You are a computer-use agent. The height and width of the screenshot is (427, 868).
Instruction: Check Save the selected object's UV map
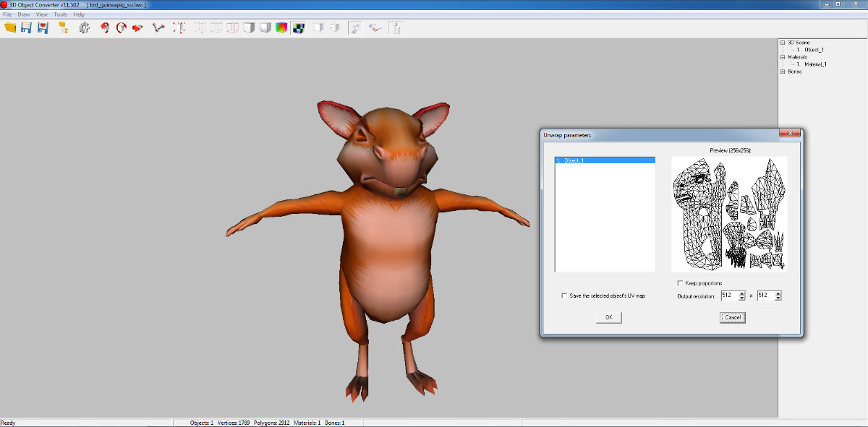(564, 296)
